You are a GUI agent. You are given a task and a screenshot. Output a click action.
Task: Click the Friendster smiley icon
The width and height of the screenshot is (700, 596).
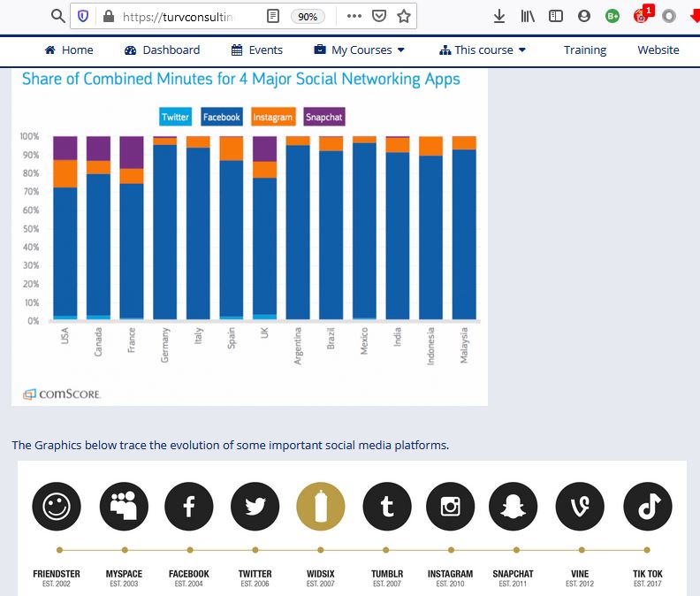[57, 506]
